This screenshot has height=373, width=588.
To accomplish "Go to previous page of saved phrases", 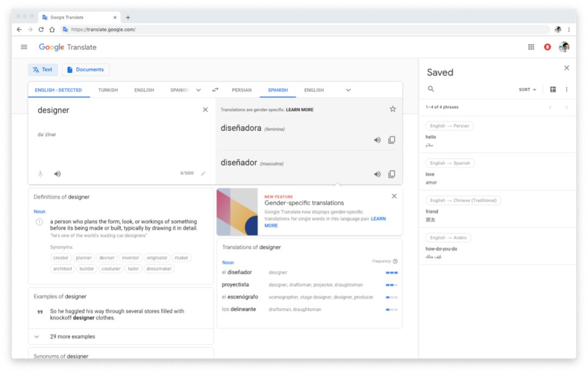I will (550, 107).
